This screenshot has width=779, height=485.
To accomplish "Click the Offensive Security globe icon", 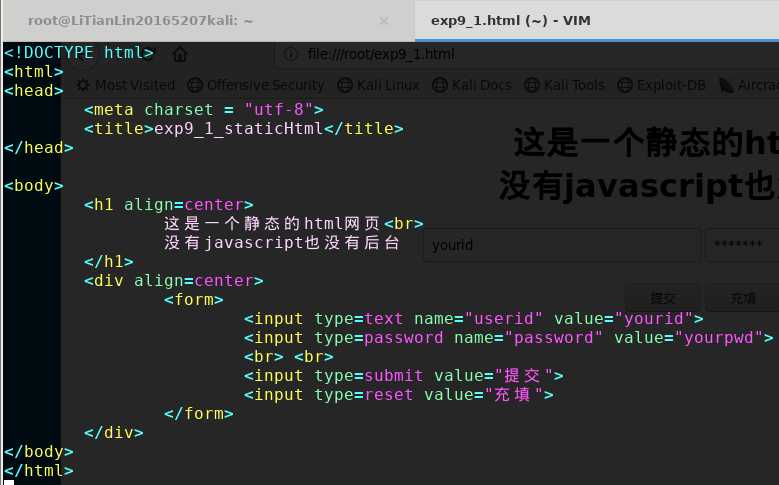I will pos(195,85).
